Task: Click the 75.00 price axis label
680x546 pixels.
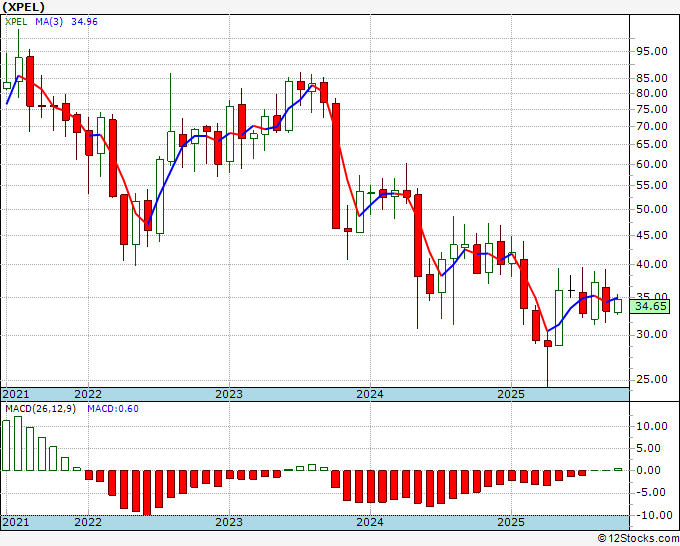Action: pos(652,109)
